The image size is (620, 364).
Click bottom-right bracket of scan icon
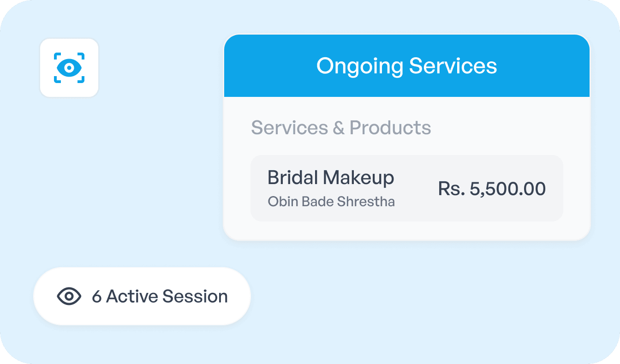[82, 80]
